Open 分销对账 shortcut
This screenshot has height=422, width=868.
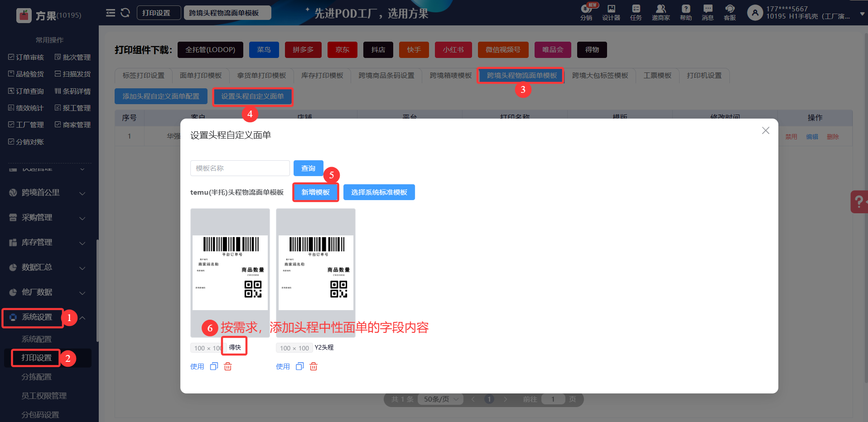click(x=26, y=142)
